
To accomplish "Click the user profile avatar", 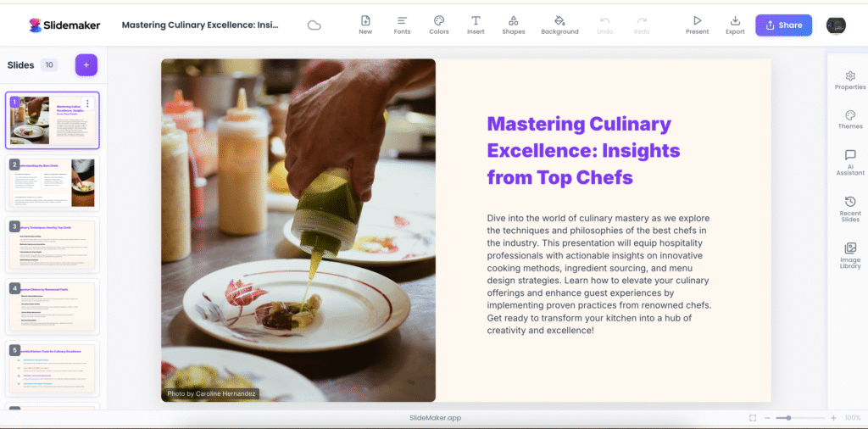I will [x=836, y=25].
